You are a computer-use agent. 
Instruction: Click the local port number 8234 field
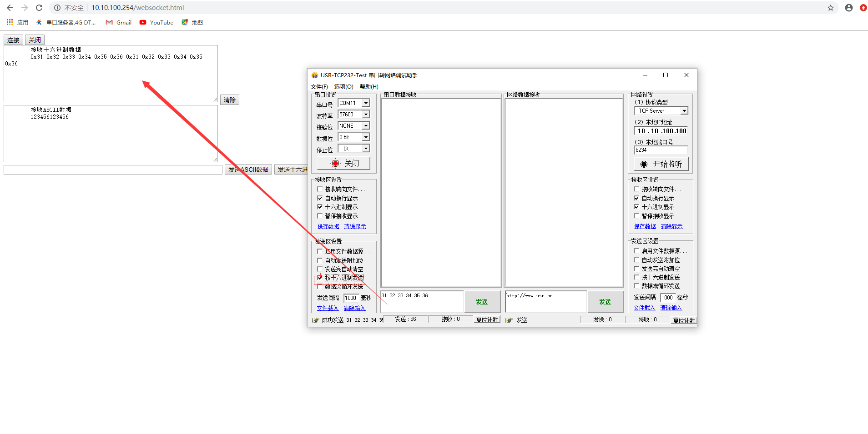[x=661, y=150]
